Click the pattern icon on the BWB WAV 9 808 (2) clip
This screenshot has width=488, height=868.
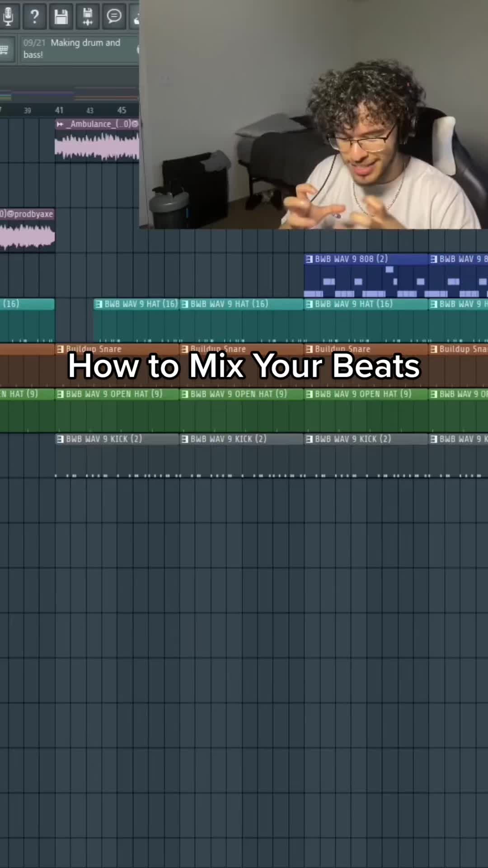coord(309,259)
